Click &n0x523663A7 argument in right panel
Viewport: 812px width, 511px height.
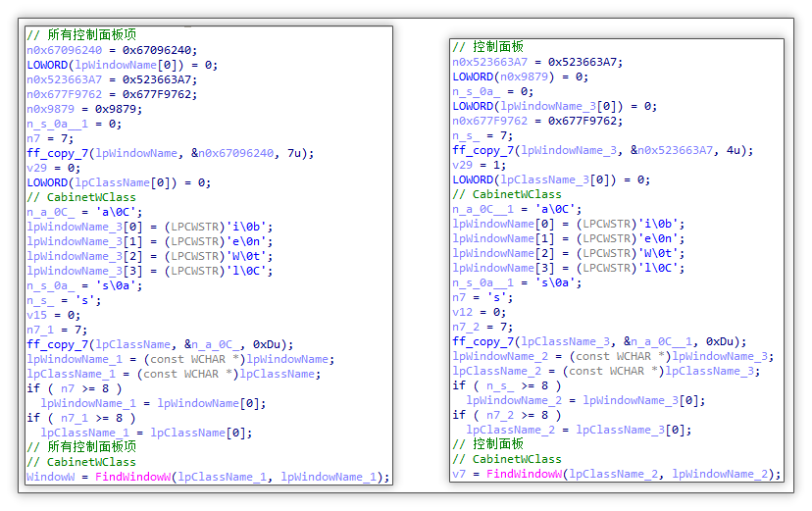coord(671,150)
